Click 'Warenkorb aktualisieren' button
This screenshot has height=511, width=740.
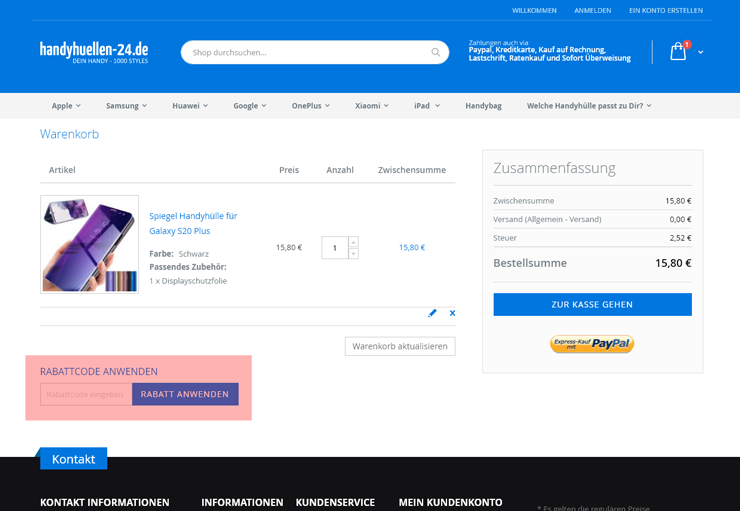400,346
